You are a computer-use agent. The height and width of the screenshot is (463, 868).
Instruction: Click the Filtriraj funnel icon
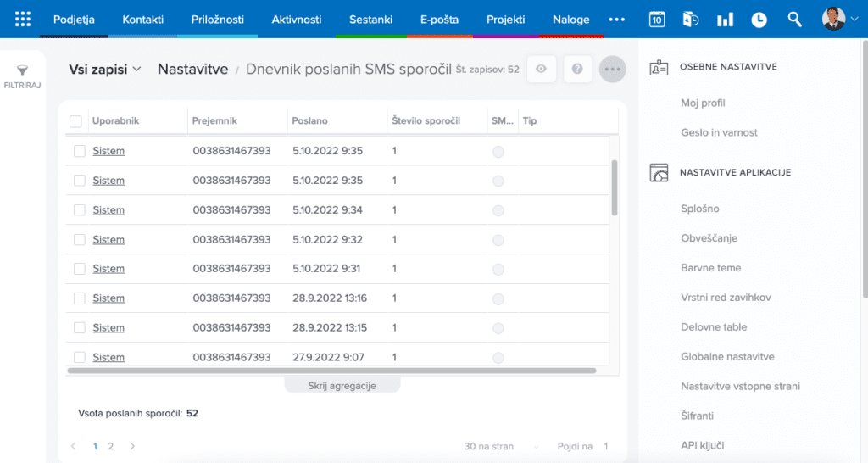point(23,72)
